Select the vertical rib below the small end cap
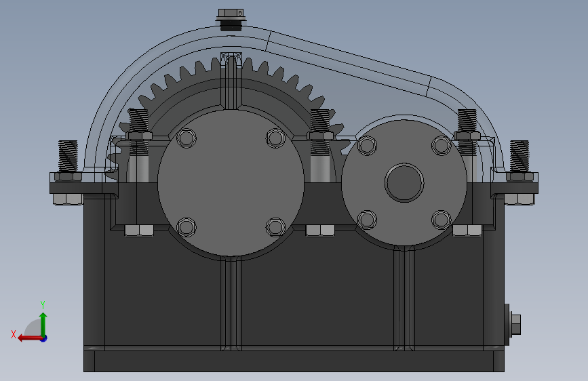Screen dimensions: 588x381 pyautogui.click(x=404, y=298)
